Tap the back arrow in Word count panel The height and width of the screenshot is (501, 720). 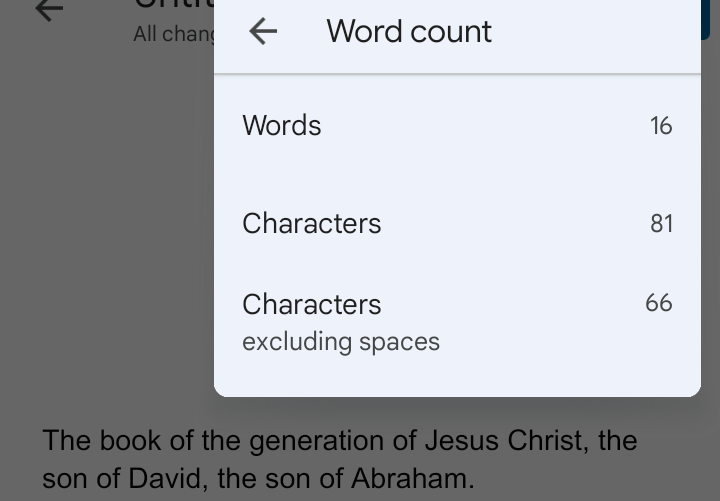click(x=263, y=32)
